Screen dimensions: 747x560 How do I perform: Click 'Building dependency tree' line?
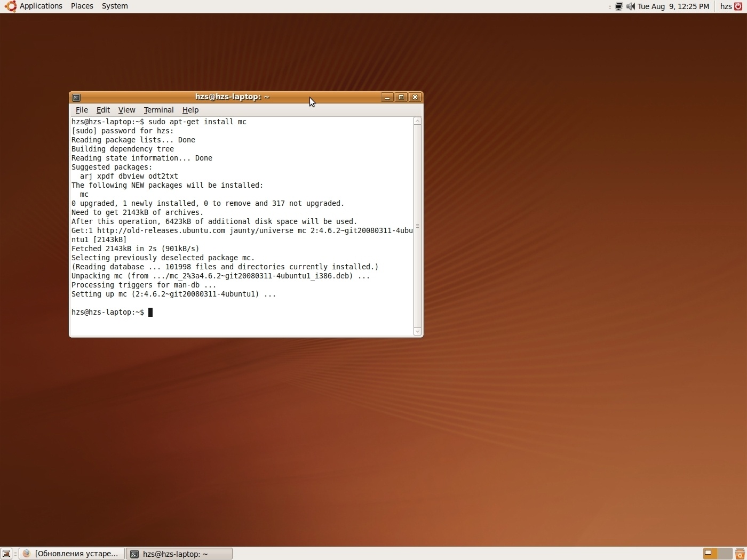[123, 149]
